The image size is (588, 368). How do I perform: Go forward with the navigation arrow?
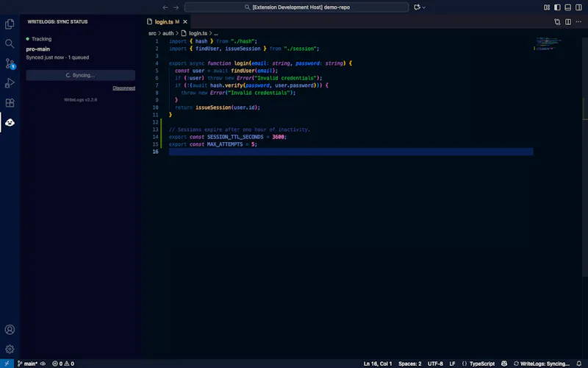coord(176,7)
